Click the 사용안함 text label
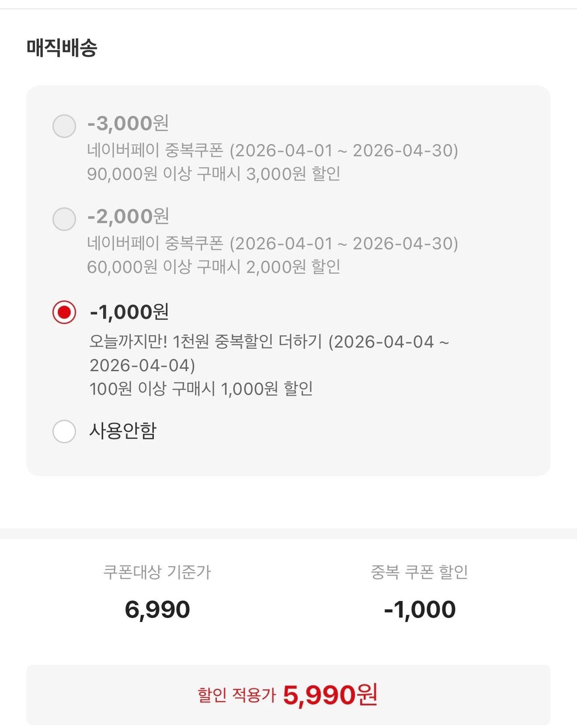 pos(123,431)
